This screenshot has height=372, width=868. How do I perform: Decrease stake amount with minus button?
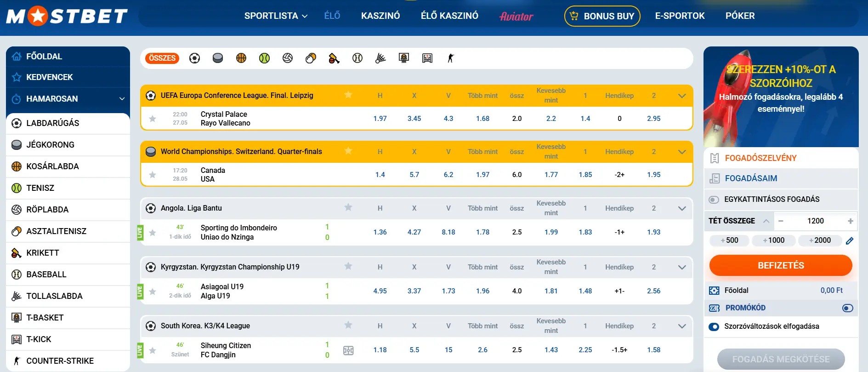pos(781,221)
